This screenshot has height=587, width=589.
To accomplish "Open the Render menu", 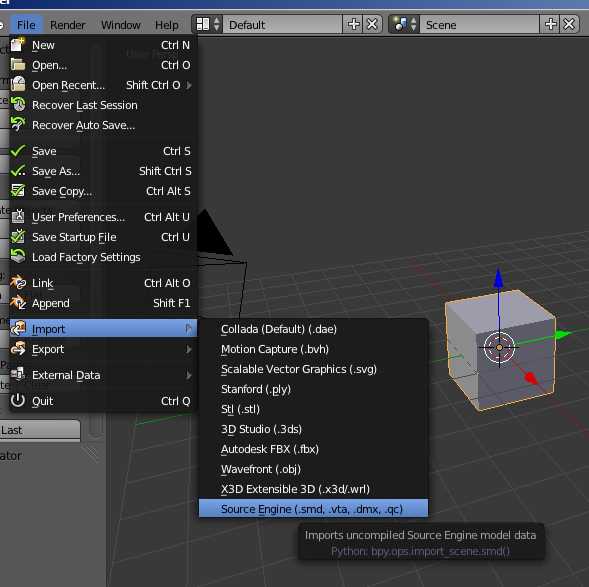I will [68, 25].
